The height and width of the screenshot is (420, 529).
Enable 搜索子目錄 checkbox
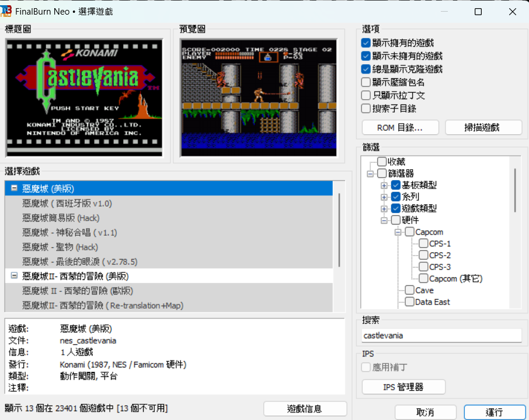366,108
